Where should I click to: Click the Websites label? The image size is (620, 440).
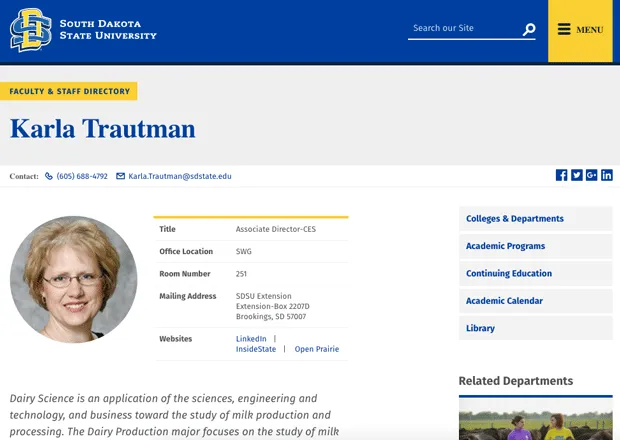[x=176, y=339]
